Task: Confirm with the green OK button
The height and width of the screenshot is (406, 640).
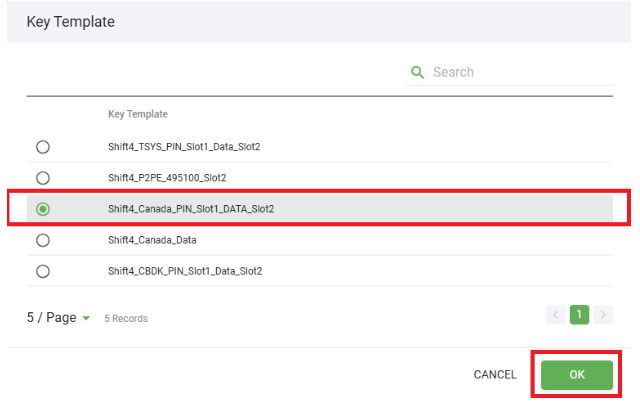Action: coord(576,375)
